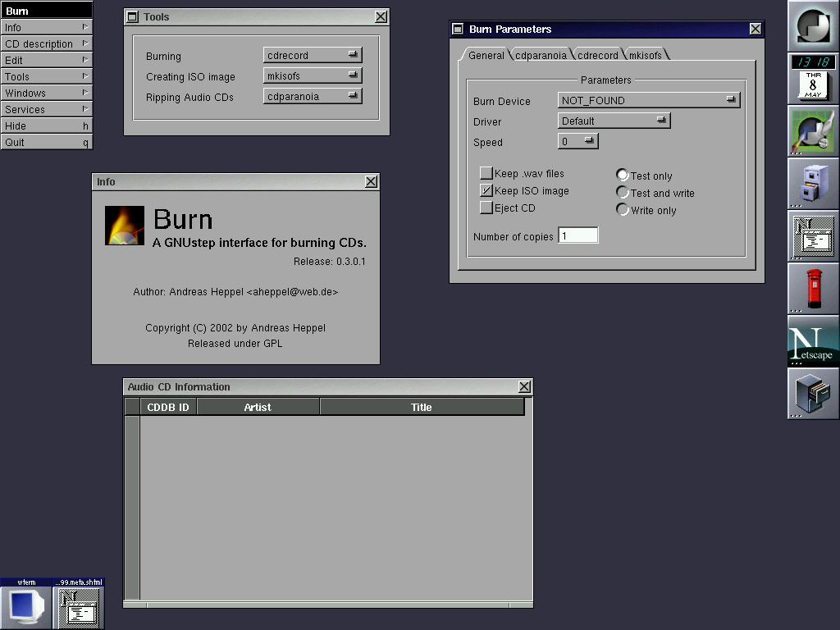
Task: Open the Ripping Audio CDs tool dropdown
Action: [x=313, y=96]
